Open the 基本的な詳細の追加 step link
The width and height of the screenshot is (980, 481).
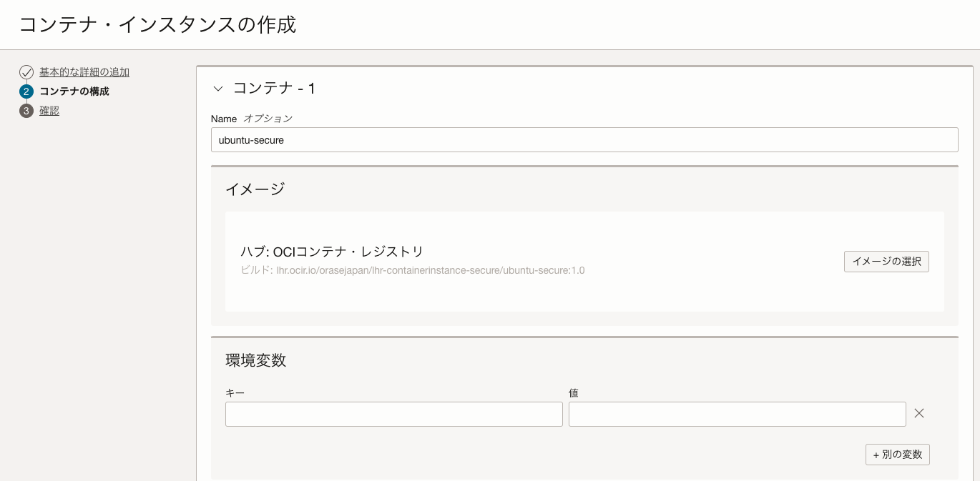click(84, 72)
